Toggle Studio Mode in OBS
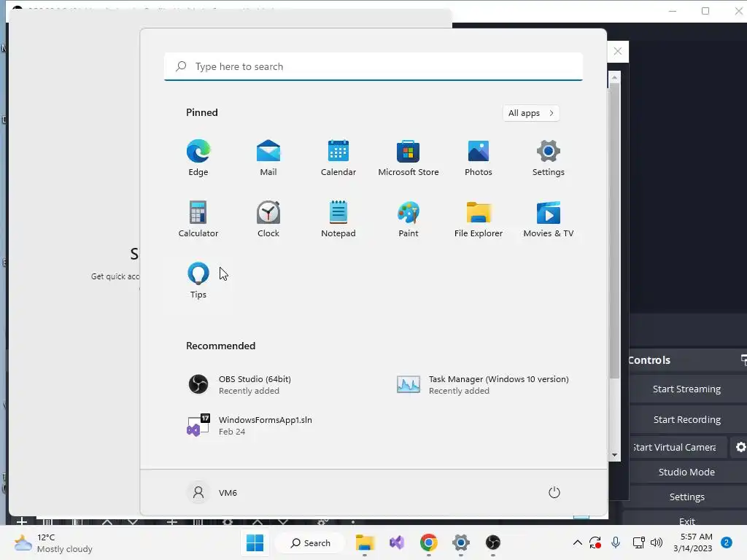The image size is (747, 560). coord(686,472)
